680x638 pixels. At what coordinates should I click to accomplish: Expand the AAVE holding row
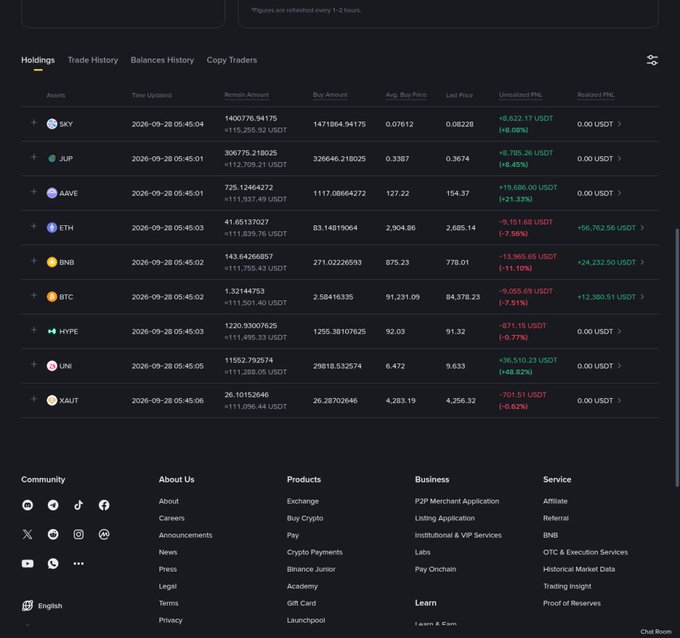(x=33, y=192)
